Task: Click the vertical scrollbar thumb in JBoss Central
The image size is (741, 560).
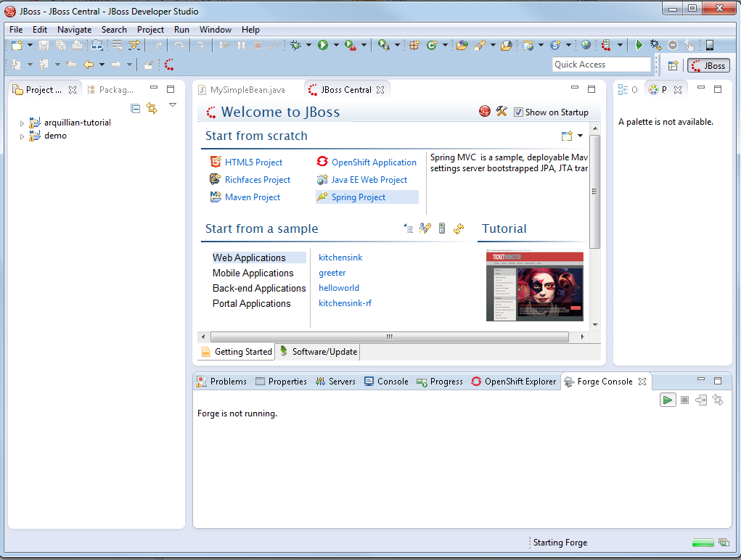Action: 595,192
